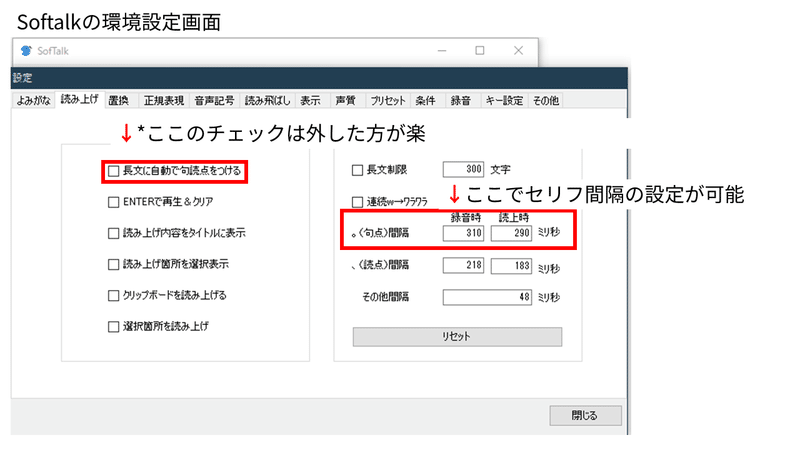Open the 録音 tab
This screenshot has height=450, width=800.
461,101
